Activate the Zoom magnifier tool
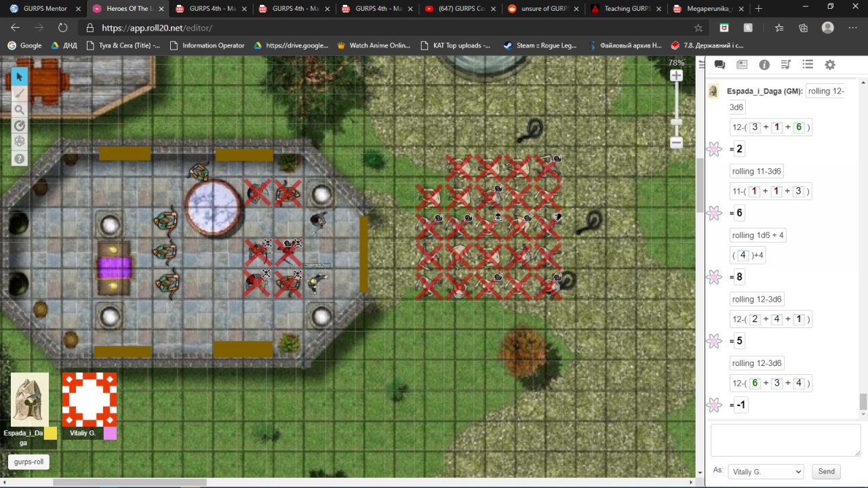This screenshot has width=868, height=488. point(20,110)
